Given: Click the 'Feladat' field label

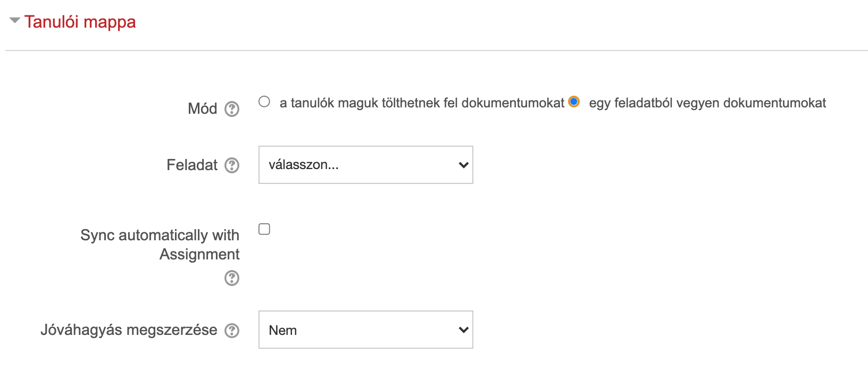Looking at the screenshot, I should pos(192,165).
